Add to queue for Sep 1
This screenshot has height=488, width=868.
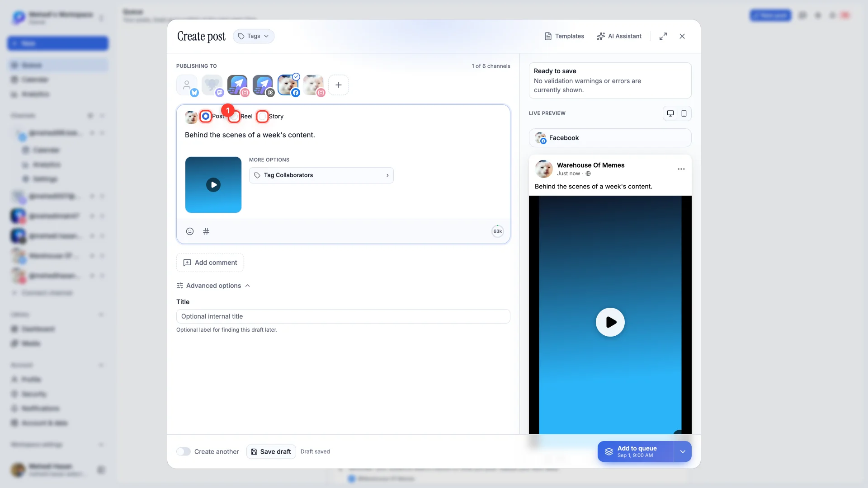point(636,452)
